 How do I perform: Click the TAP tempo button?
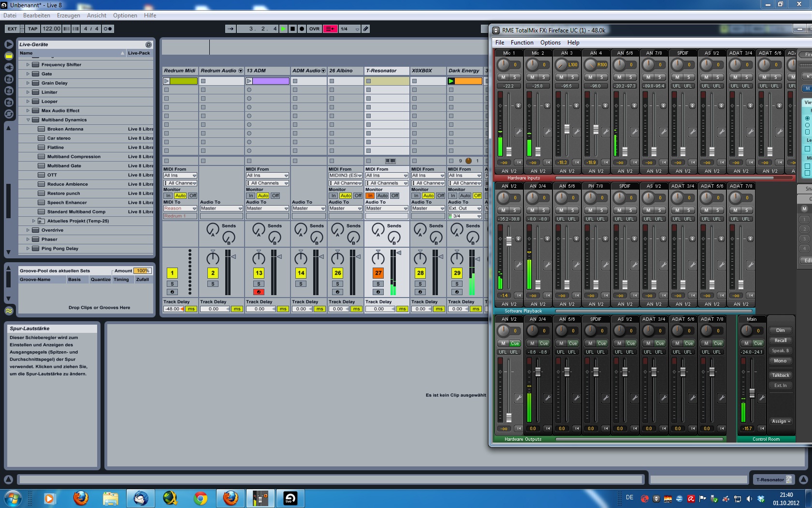(x=33, y=29)
